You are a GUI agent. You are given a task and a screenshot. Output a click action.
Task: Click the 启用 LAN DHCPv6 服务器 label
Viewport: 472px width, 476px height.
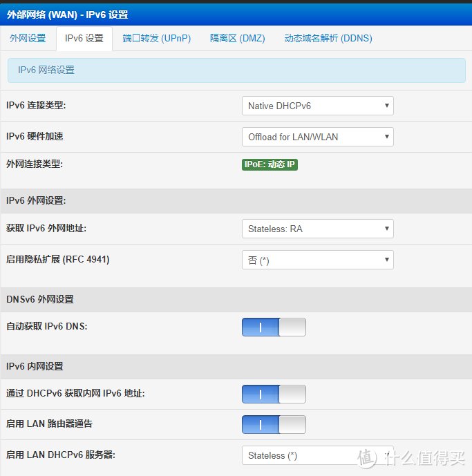61,455
